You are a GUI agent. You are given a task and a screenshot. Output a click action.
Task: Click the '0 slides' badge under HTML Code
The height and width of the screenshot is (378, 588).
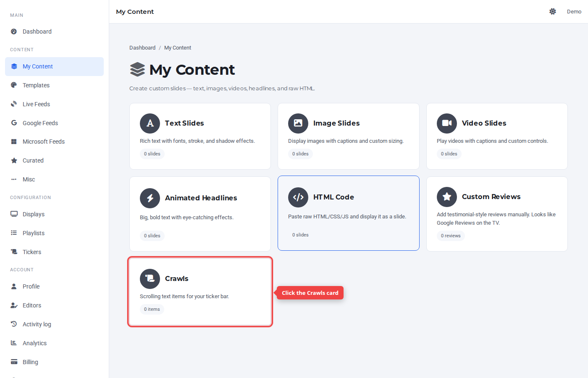click(x=300, y=235)
